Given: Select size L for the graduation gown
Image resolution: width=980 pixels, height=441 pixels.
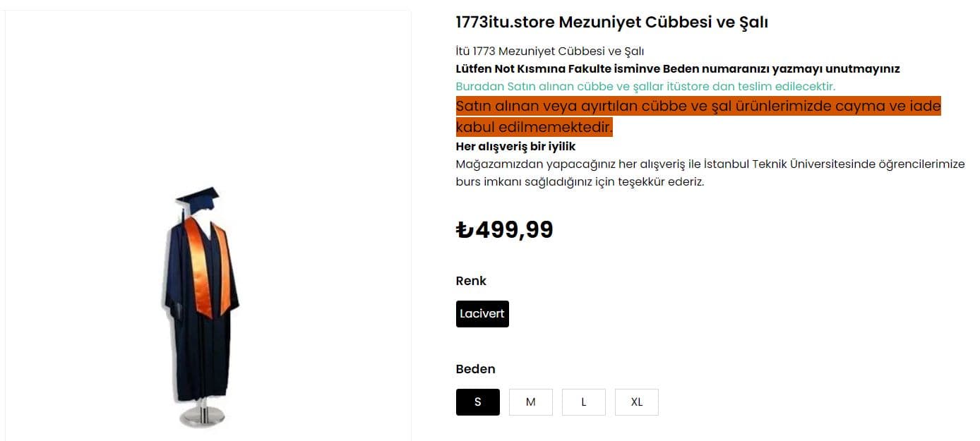Looking at the screenshot, I should pyautogui.click(x=583, y=401).
